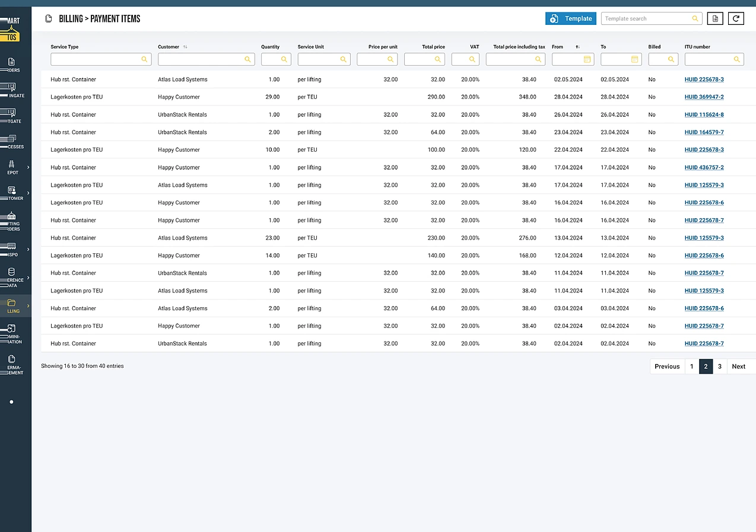Image resolution: width=756 pixels, height=532 pixels.
Task: Click the 348.00 total including tax cell
Action: [x=526, y=97]
